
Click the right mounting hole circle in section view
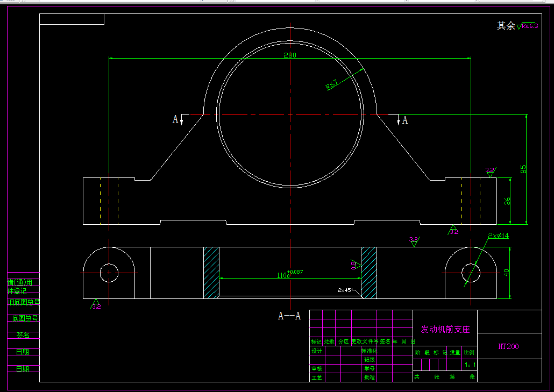471,273
